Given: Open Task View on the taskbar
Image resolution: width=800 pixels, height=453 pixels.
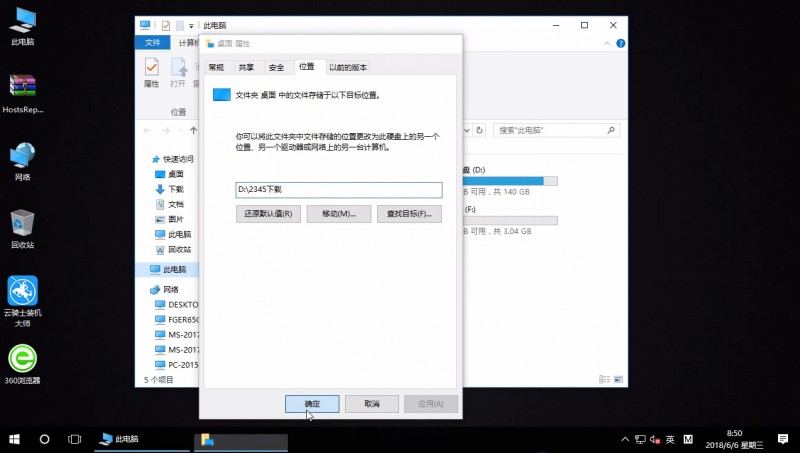Looking at the screenshot, I should (x=74, y=439).
